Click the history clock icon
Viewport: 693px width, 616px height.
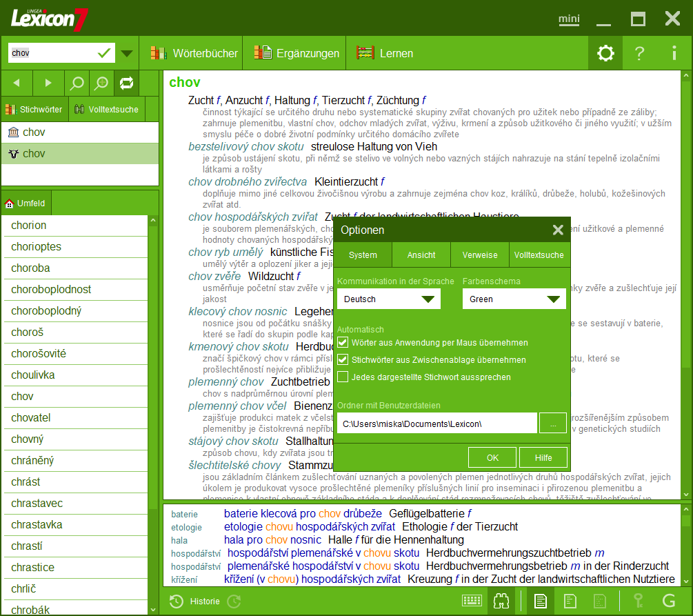pos(177,601)
